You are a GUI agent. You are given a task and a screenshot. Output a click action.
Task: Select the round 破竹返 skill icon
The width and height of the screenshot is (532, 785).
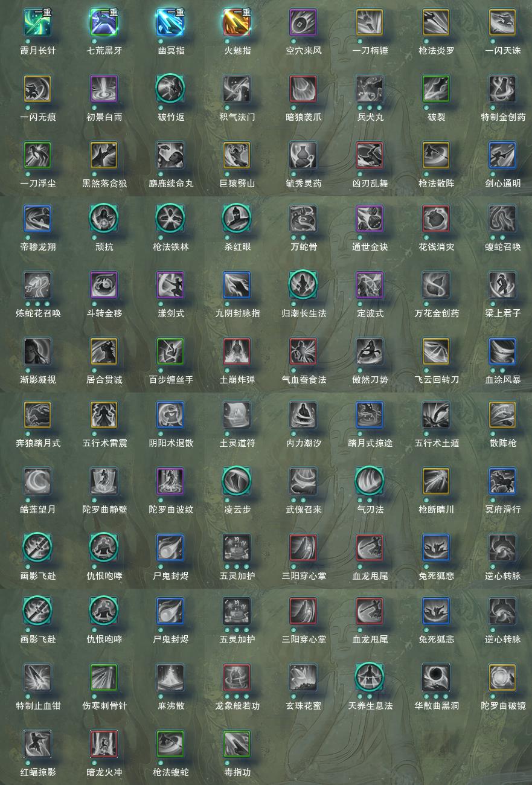point(170,89)
